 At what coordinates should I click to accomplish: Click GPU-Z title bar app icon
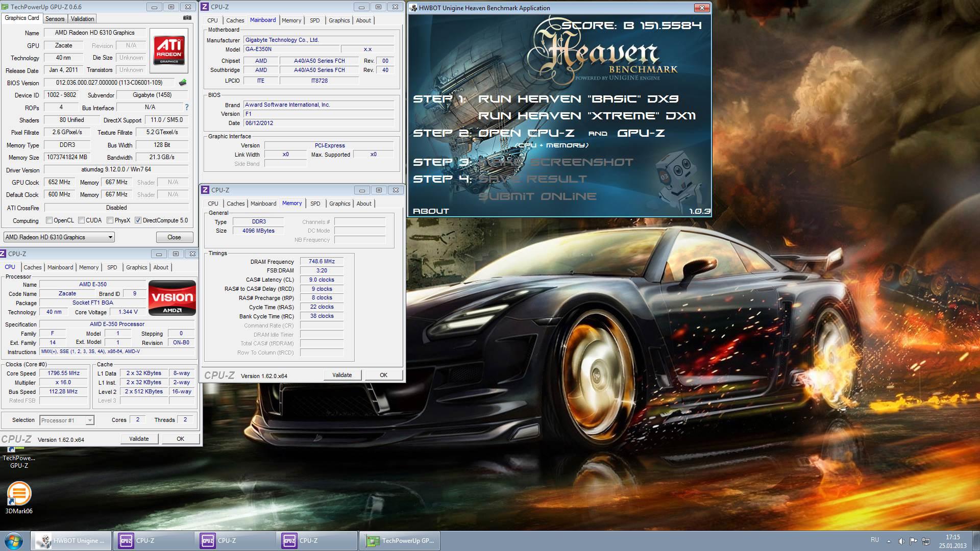(x=6, y=7)
